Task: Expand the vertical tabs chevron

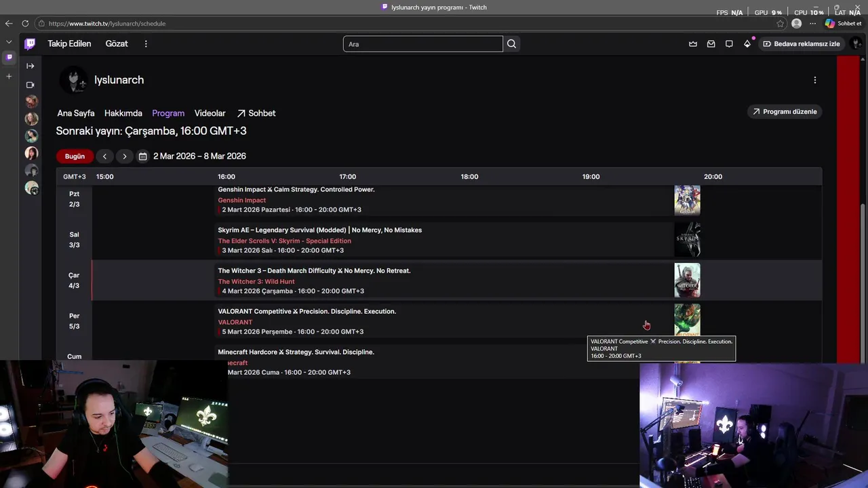Action: [9, 42]
